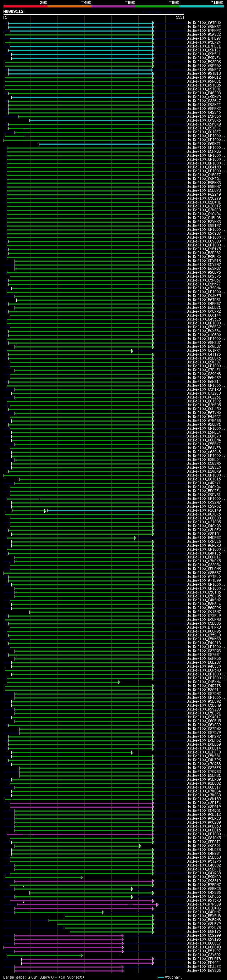Click the UniRef100_Q6RK71 label
This screenshot has height=980, width=227.
tap(203, 144)
